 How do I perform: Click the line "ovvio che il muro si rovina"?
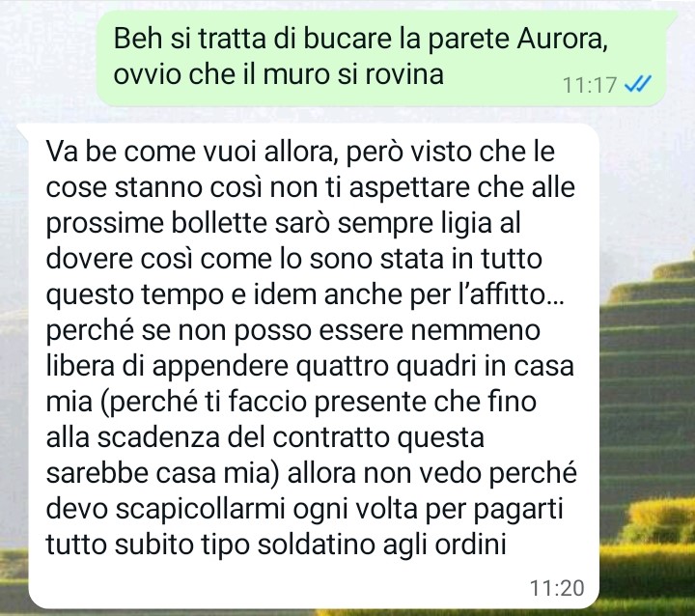coord(278,73)
